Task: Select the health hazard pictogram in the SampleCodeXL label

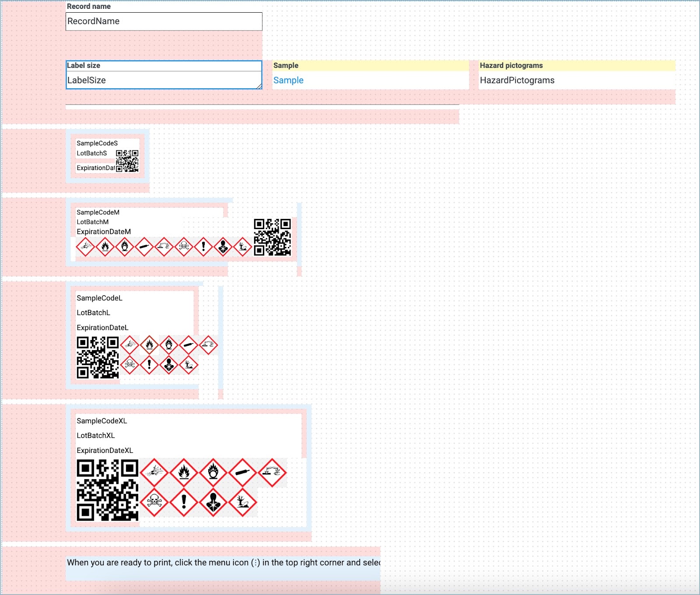Action: pos(213,502)
